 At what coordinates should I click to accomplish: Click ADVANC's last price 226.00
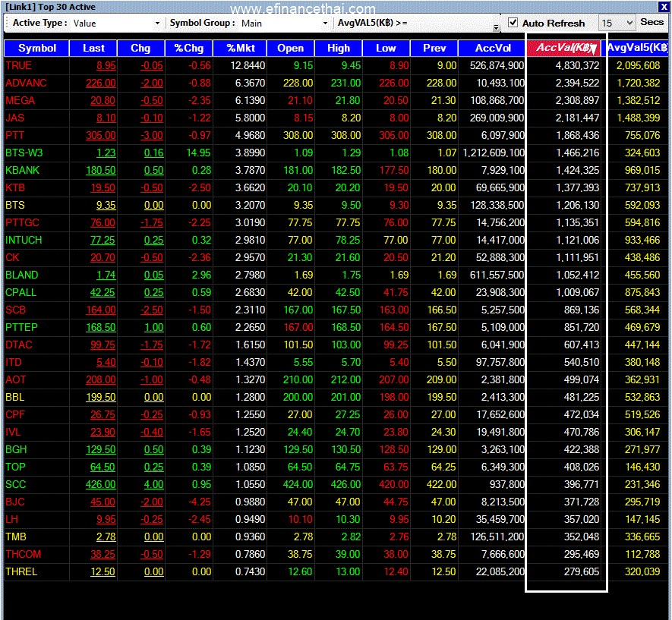point(101,83)
